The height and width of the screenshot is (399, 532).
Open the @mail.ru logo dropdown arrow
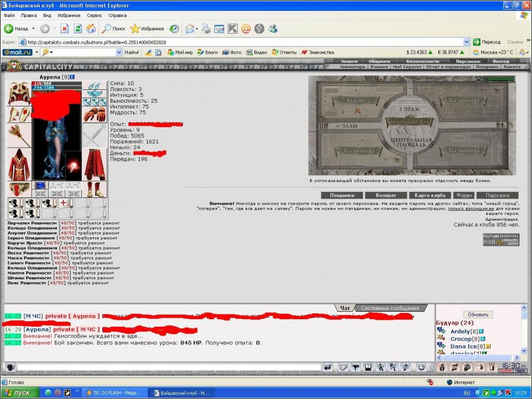click(37, 52)
